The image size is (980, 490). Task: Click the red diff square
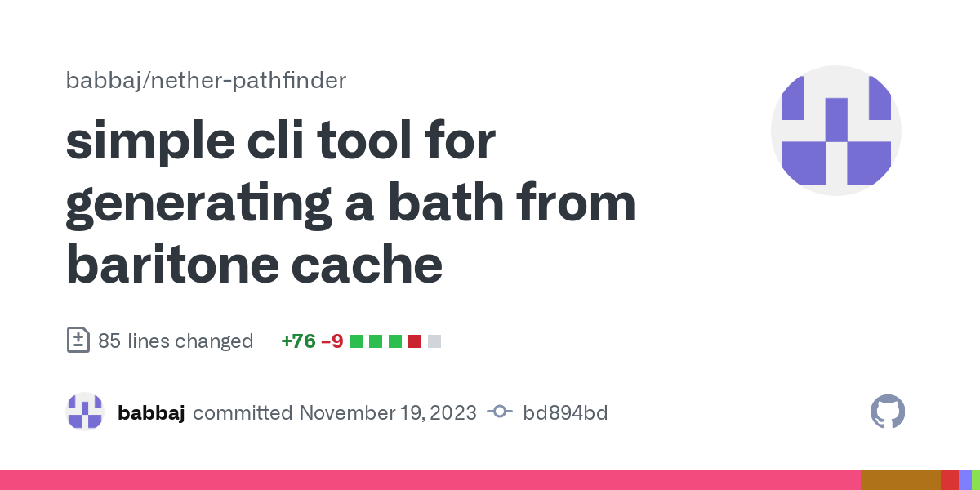pyautogui.click(x=415, y=341)
